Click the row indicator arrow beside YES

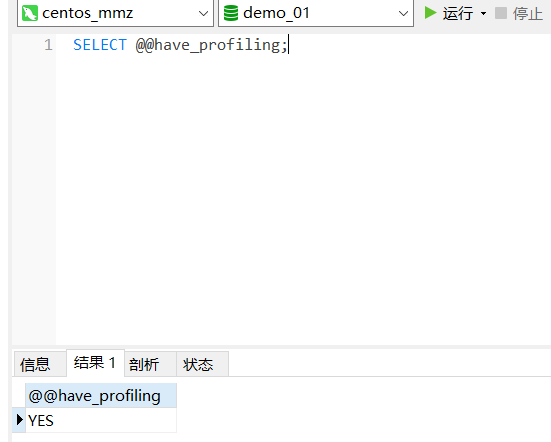coord(20,420)
